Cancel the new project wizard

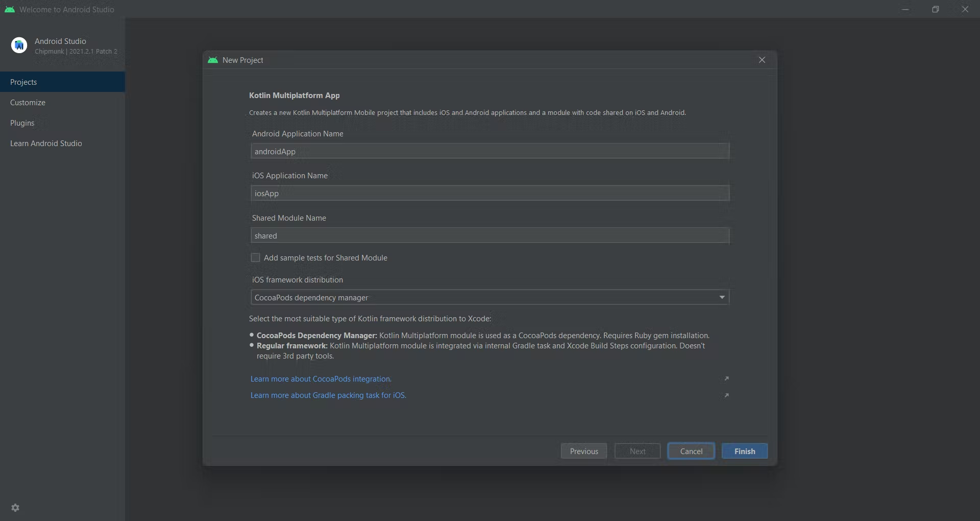point(691,451)
